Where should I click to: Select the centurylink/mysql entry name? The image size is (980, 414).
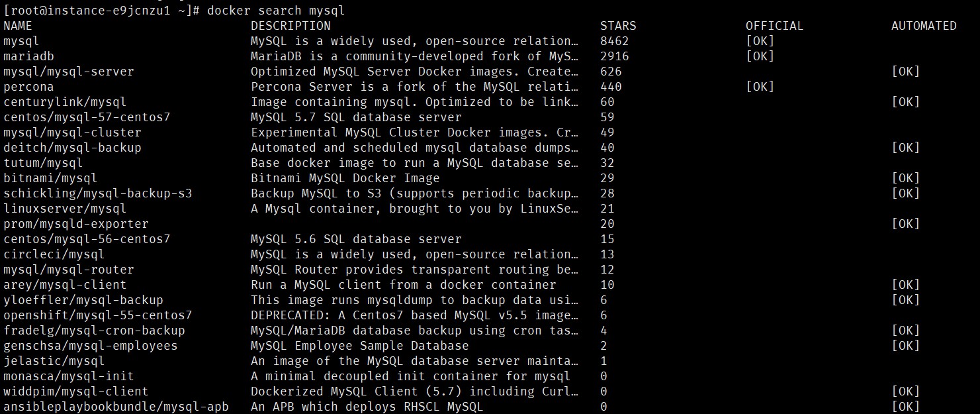pyautogui.click(x=65, y=102)
